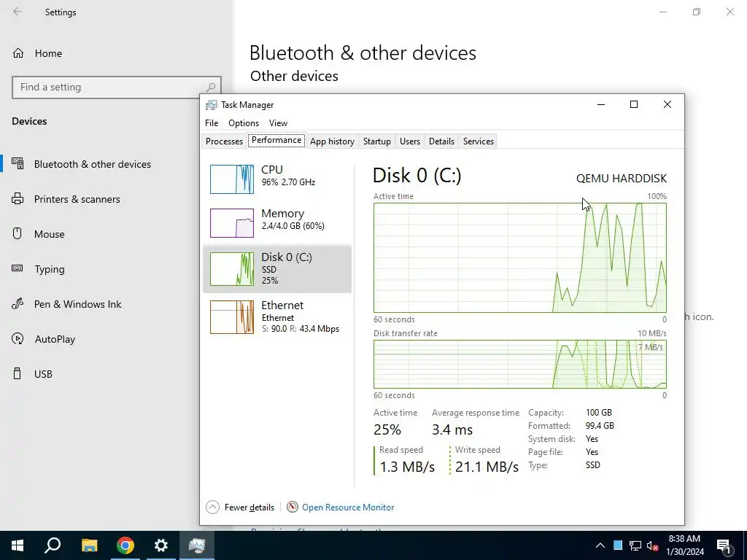Open the View menu in Task Manager

click(x=278, y=122)
